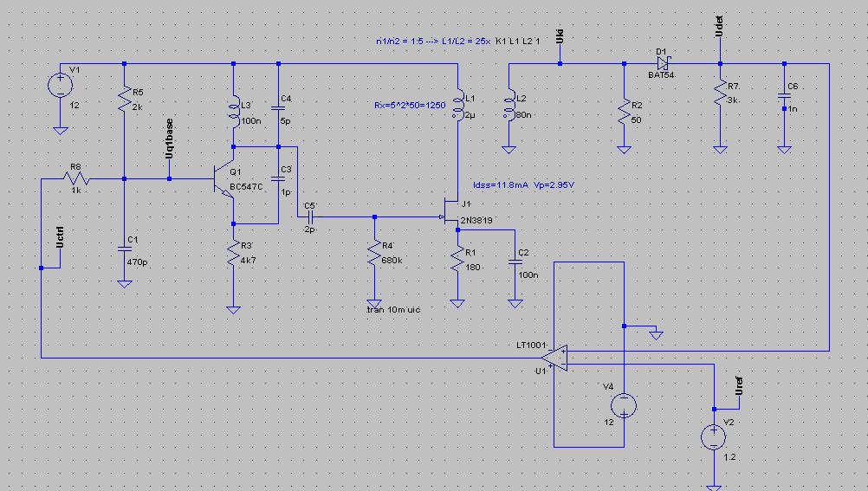
Task: Click the Uq1base net label
Action: pyautogui.click(x=170, y=139)
